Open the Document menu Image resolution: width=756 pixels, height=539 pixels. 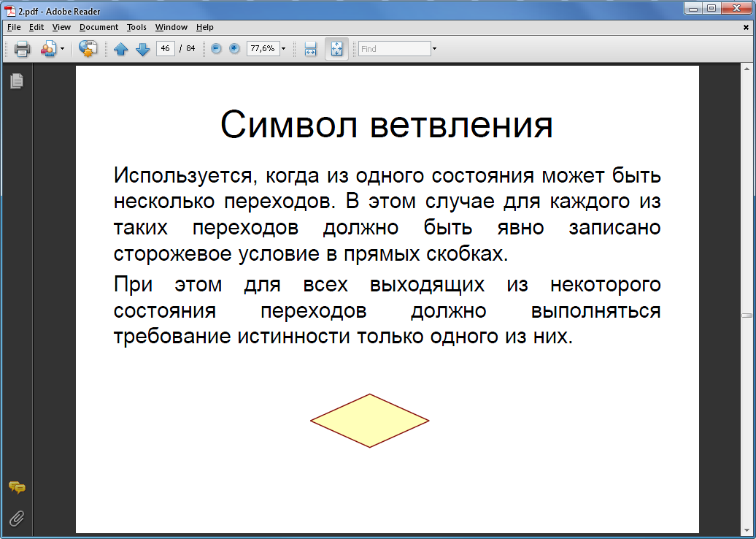point(99,27)
